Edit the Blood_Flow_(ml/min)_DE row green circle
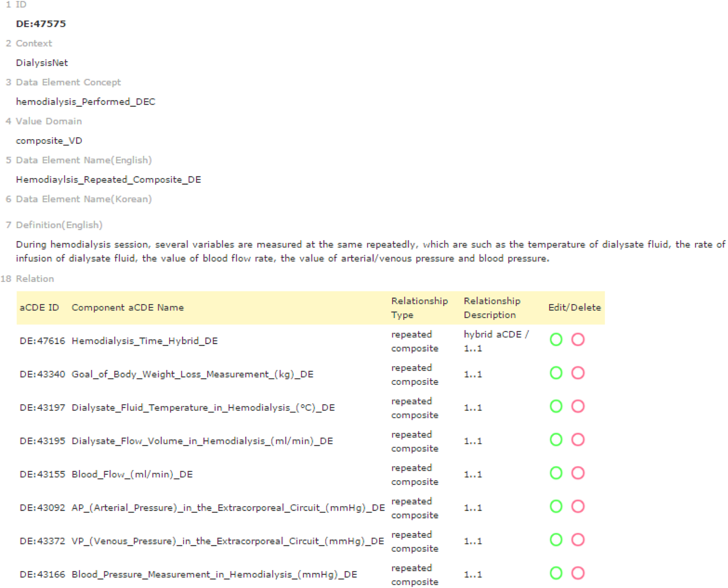The width and height of the screenshot is (728, 588). pos(556,473)
